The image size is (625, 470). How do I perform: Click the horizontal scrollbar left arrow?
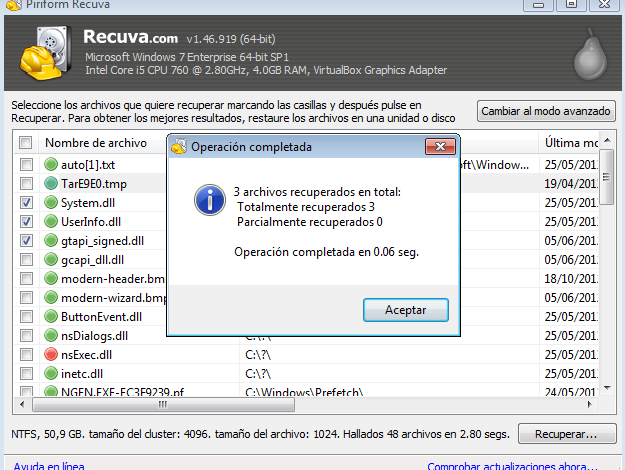(22, 404)
